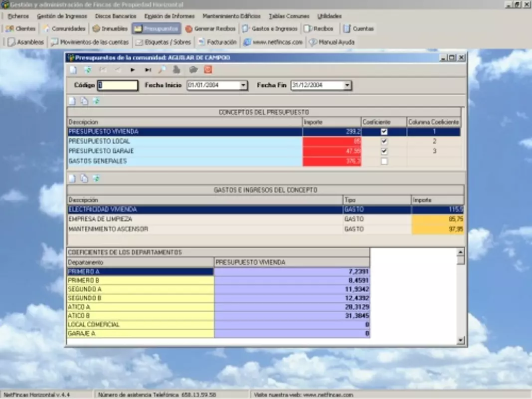Image resolution: width=532 pixels, height=399 pixels.
Task: Open the Cuentas toolbar section
Action: pyautogui.click(x=358, y=29)
